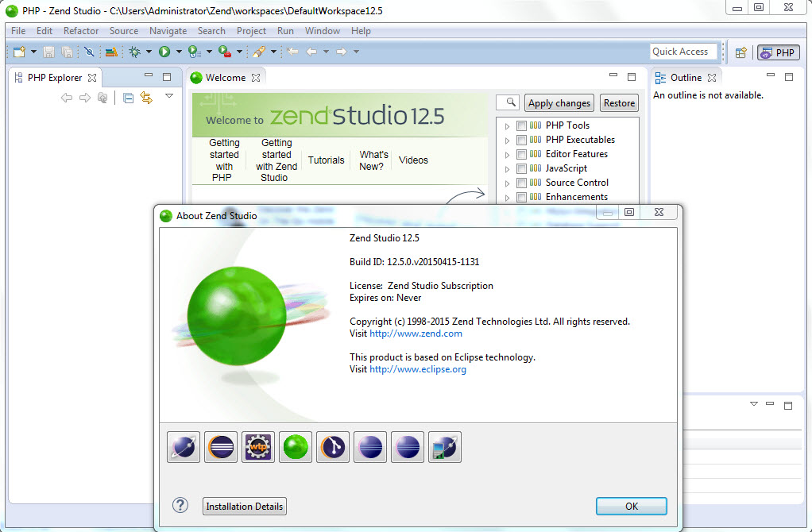
Task: Click the main toolbar Forward arrow
Action: (x=342, y=52)
